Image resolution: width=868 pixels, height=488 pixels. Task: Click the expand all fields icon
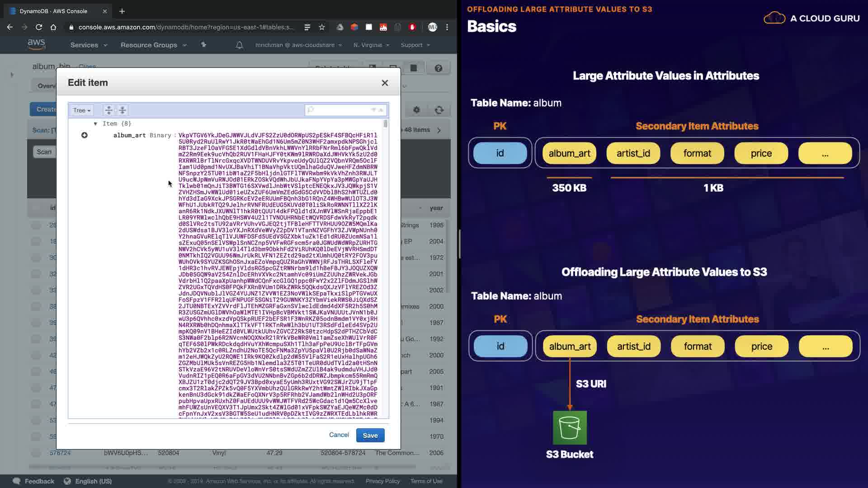[x=108, y=110]
